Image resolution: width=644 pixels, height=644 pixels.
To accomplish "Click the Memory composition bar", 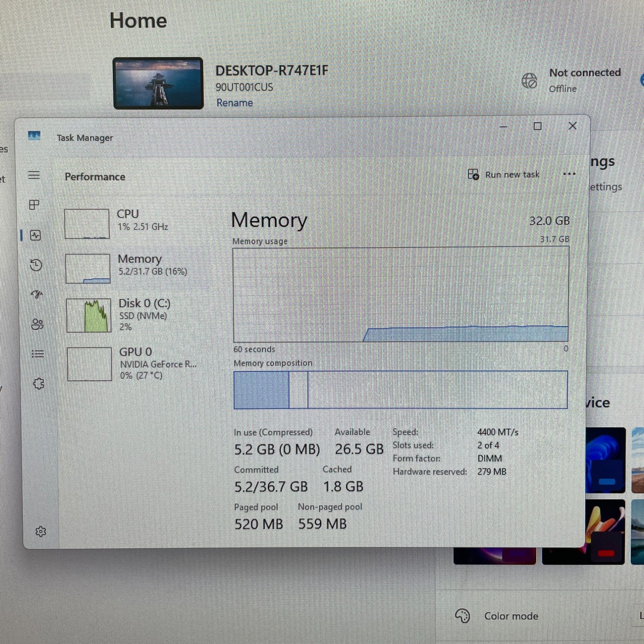I will click(400, 390).
